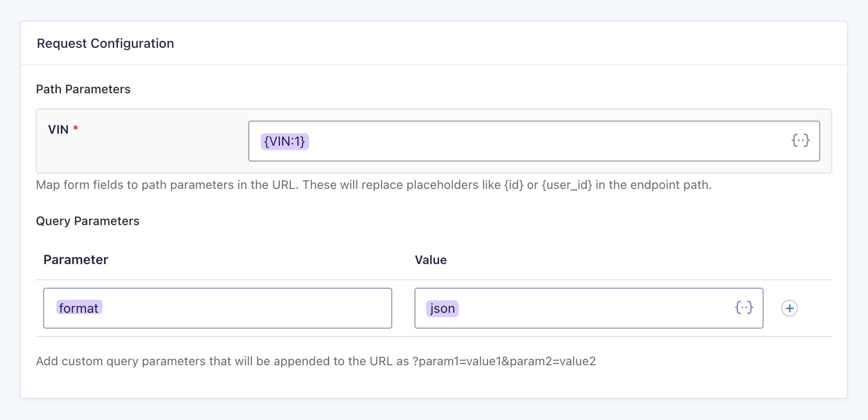Click the VIN field label
This screenshot has height=420, width=868.
pyautogui.click(x=58, y=130)
